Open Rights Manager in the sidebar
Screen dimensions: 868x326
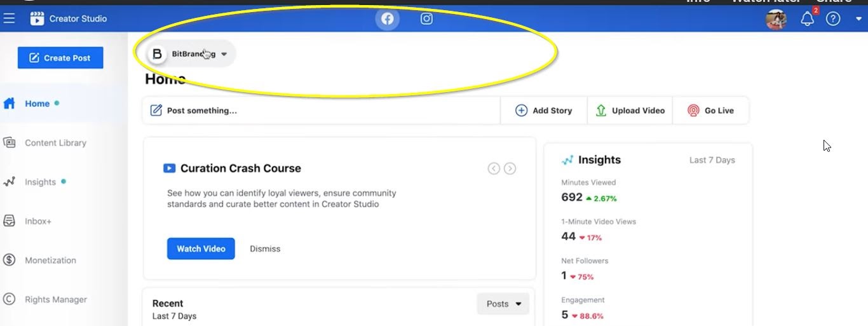point(56,299)
